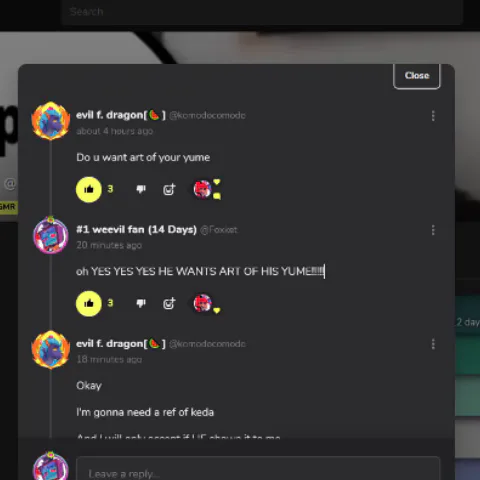
Task: Open evil f. dragon avatar on "Okay" comment
Action: pyautogui.click(x=51, y=349)
